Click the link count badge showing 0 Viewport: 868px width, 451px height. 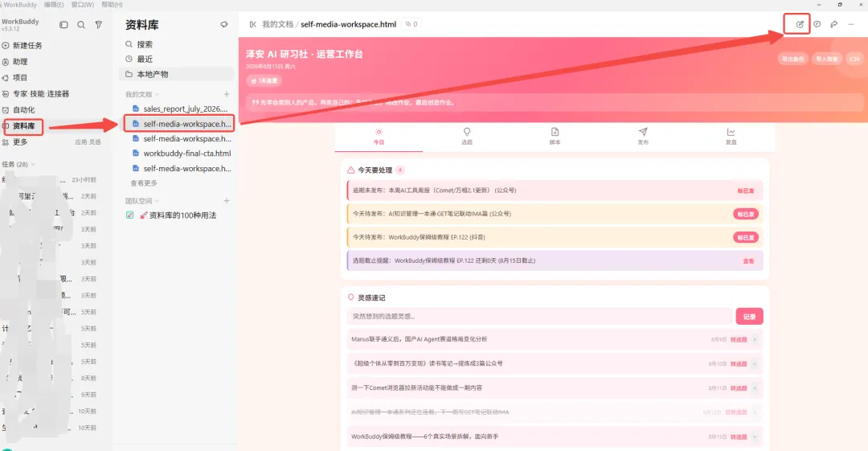411,24
